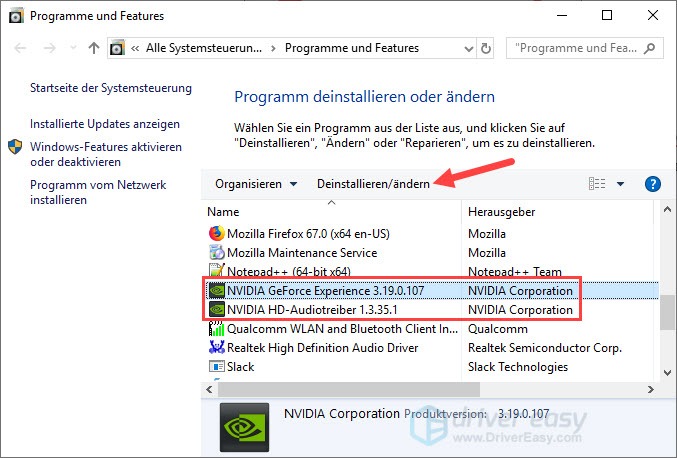The width and height of the screenshot is (677, 458).
Task: Sort by the Herausgeber column header
Action: [500, 212]
